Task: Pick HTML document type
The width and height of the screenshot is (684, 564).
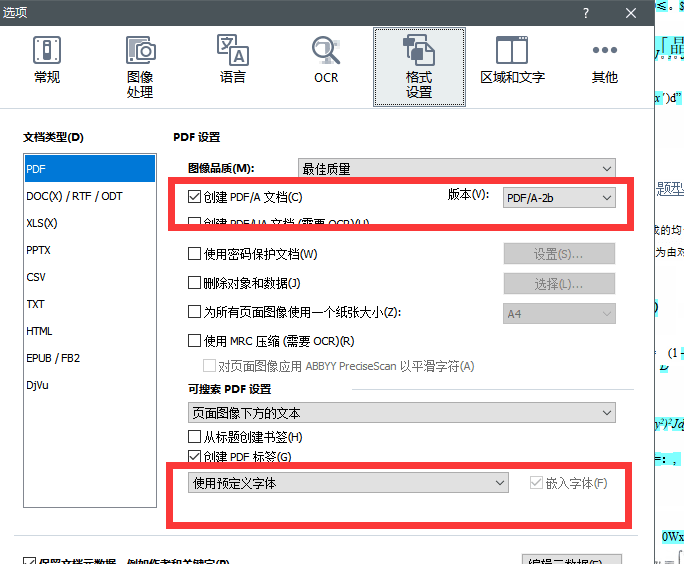Action: pos(90,332)
